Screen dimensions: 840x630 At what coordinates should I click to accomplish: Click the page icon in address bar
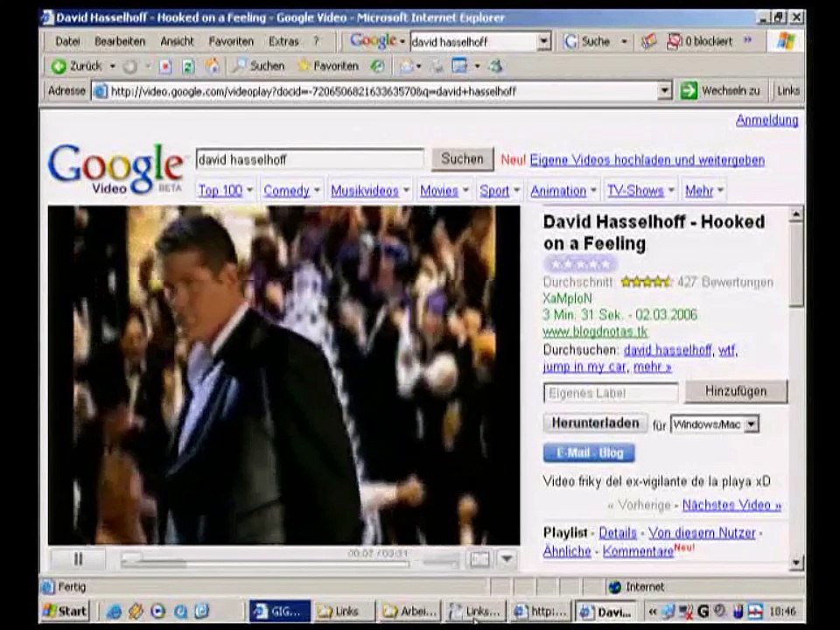pos(100,92)
